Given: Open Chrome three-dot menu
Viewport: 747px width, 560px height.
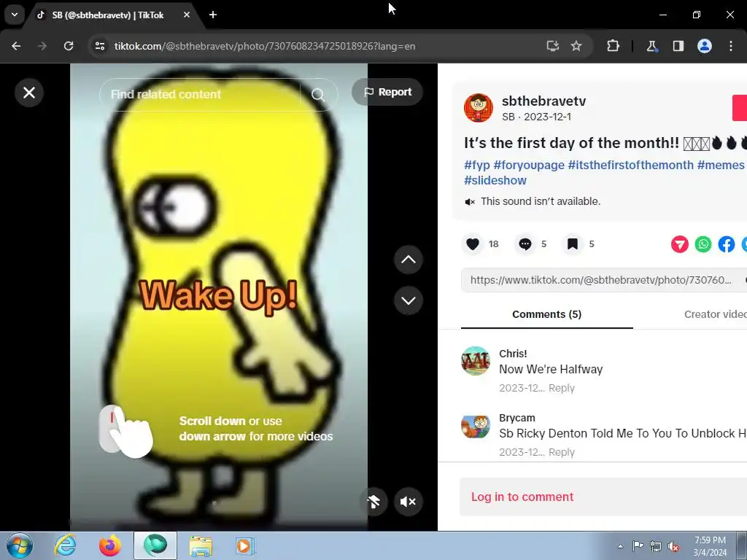Looking at the screenshot, I should (x=731, y=46).
